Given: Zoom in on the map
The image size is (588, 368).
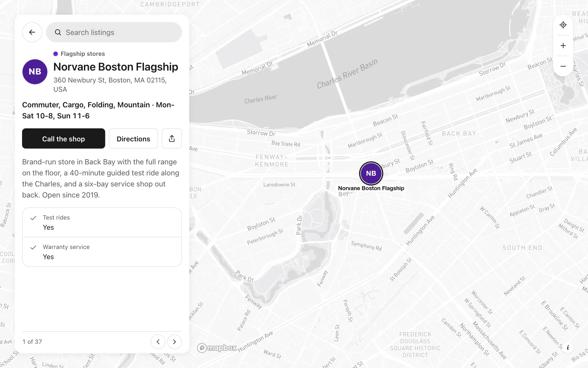Looking at the screenshot, I should point(563,46).
